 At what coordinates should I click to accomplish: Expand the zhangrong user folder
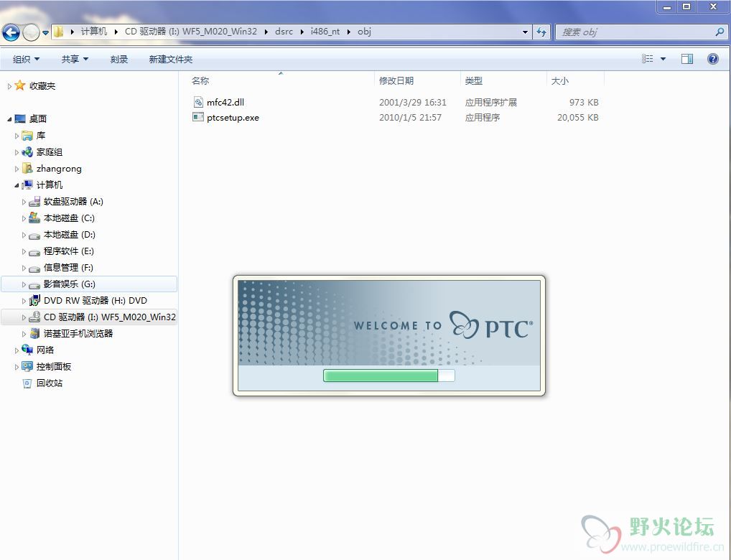coord(17,169)
